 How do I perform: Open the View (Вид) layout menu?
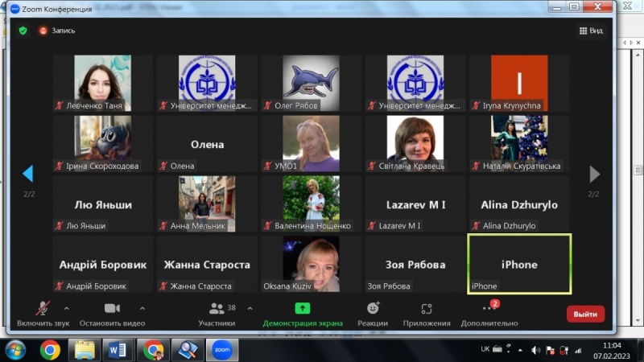point(591,31)
